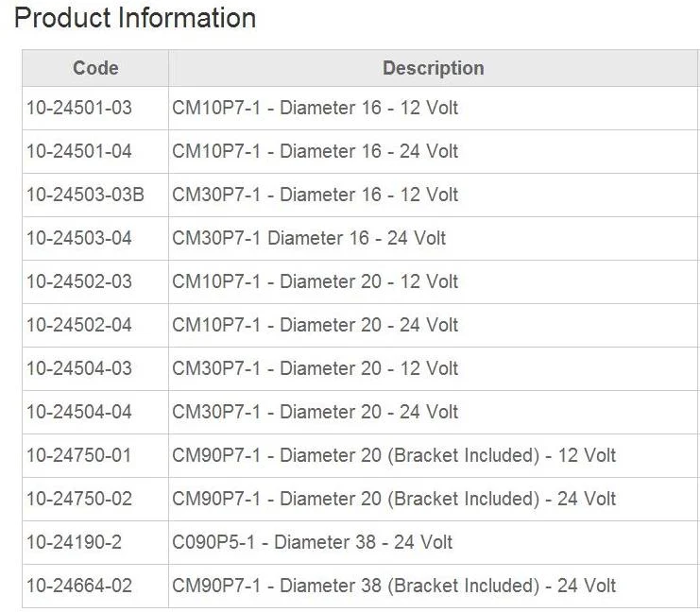Select product code 10-24750-01
Screen dimensions: 700x612
79,455
